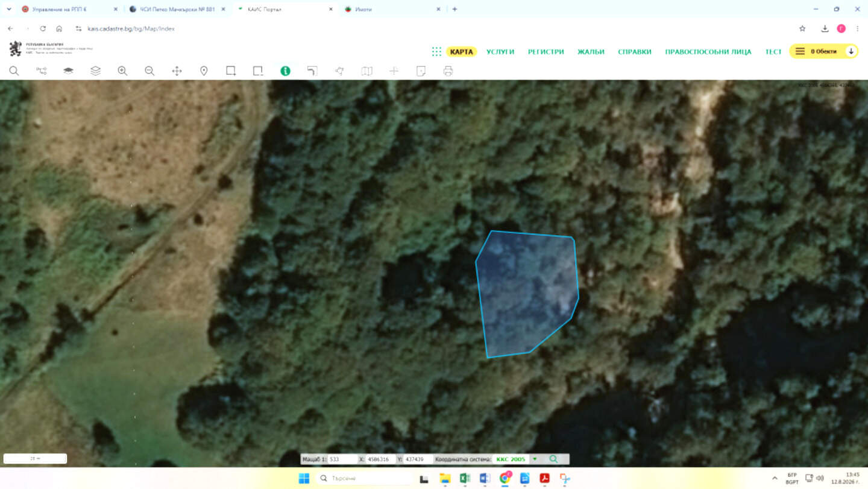The width and height of the screenshot is (868, 489).
Task: Open the Chrome profile avatar
Action: pyautogui.click(x=841, y=28)
